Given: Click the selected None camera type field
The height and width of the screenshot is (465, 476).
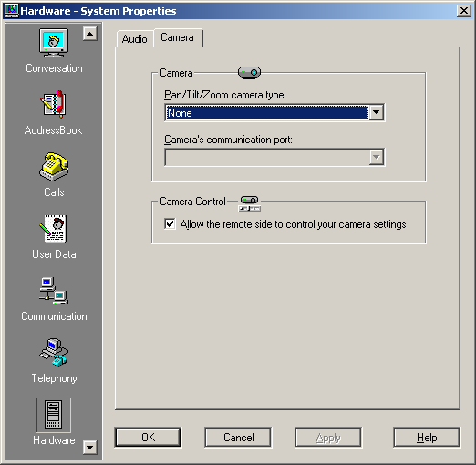Looking at the screenshot, I should pyautogui.click(x=267, y=113).
